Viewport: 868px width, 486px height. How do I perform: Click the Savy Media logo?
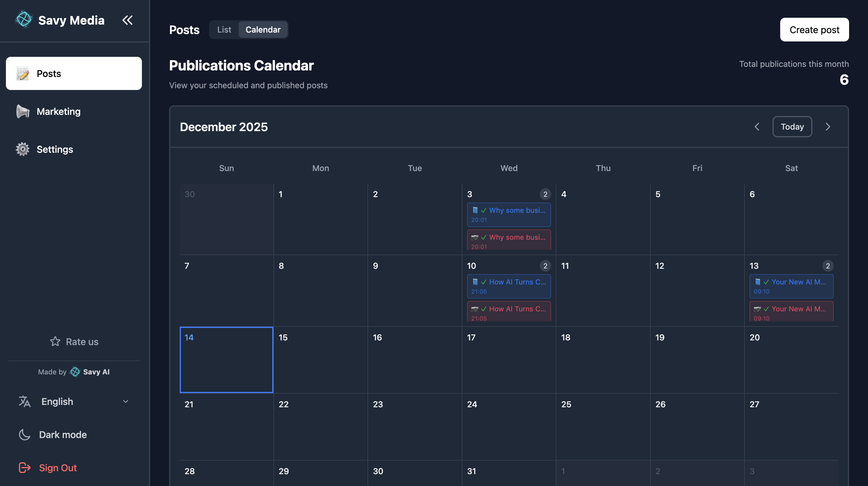click(24, 19)
